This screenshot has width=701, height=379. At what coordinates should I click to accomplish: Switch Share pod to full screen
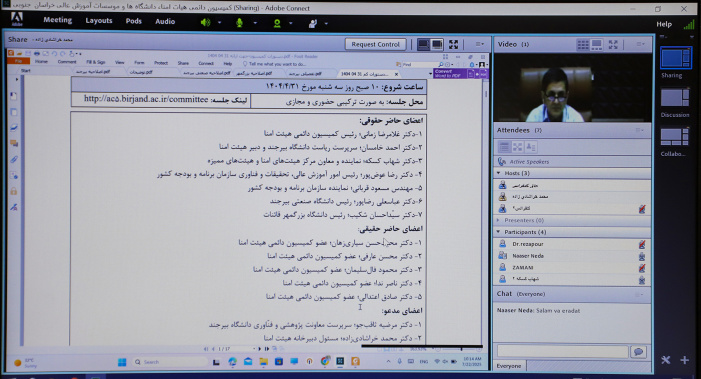[453, 44]
